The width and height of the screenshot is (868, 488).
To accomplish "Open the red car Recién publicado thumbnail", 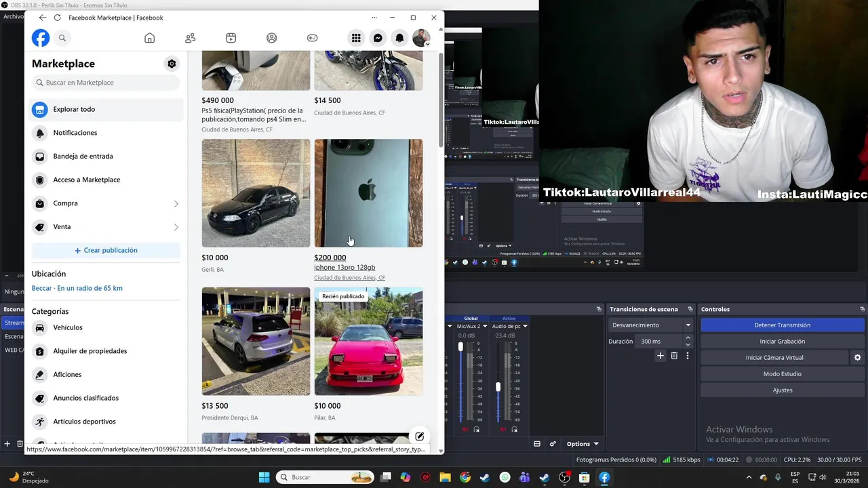I will 368,342.
